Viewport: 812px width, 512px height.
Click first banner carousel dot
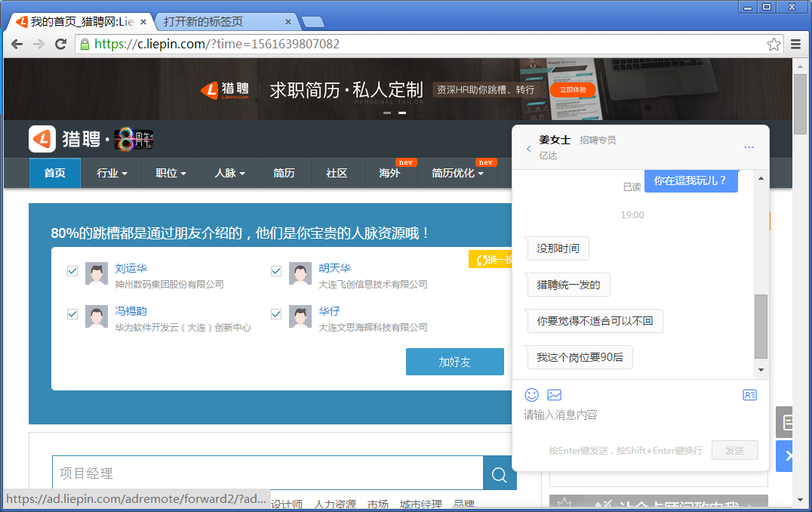coord(387,113)
